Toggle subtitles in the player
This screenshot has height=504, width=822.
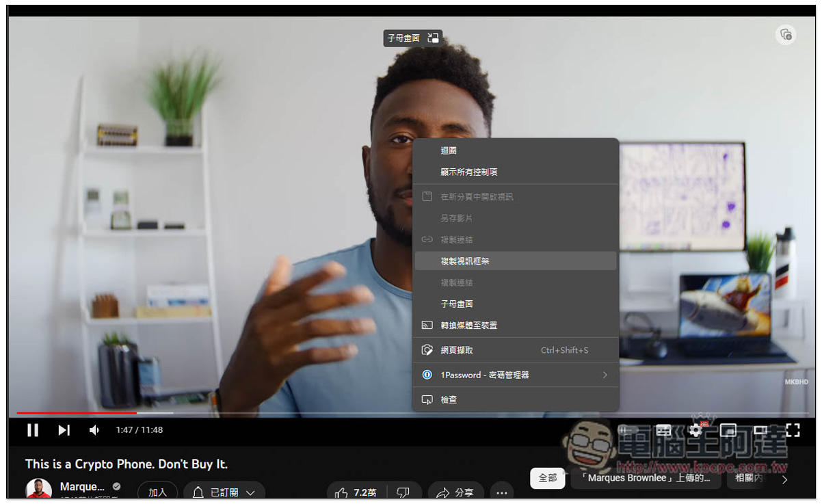coord(663,430)
